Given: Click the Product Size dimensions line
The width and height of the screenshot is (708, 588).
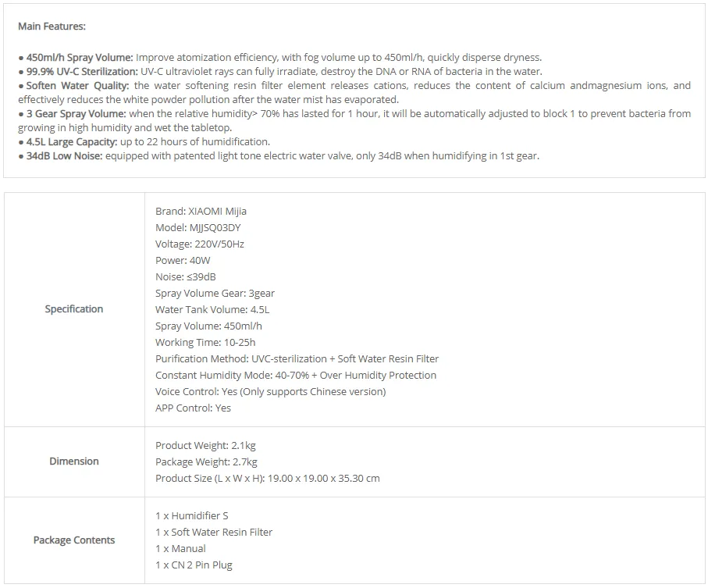Looking at the screenshot, I should 267,478.
